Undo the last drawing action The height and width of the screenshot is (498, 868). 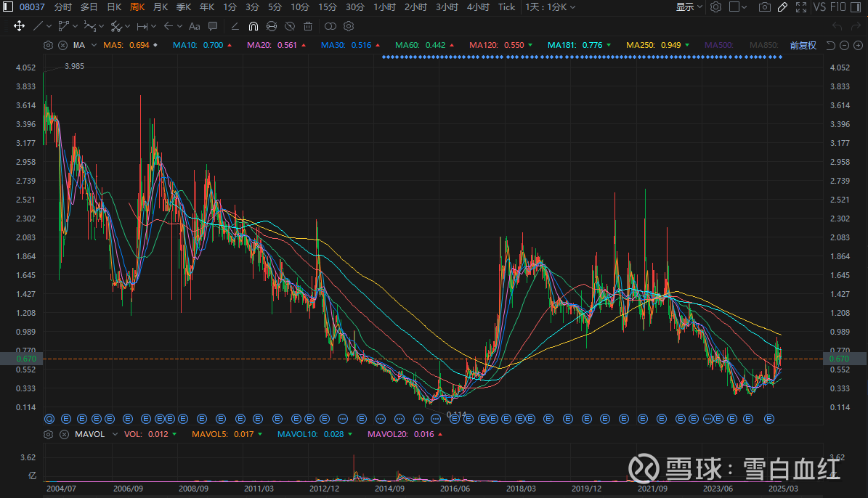pos(837,26)
